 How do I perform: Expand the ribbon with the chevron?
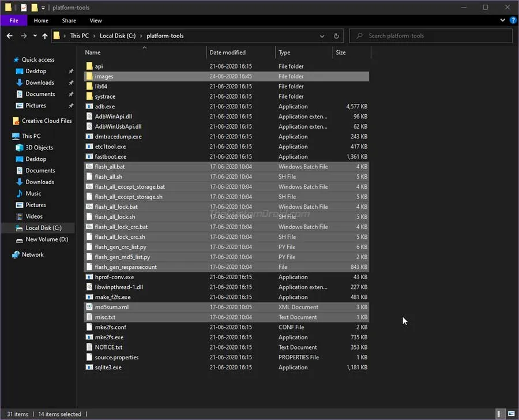coord(501,21)
